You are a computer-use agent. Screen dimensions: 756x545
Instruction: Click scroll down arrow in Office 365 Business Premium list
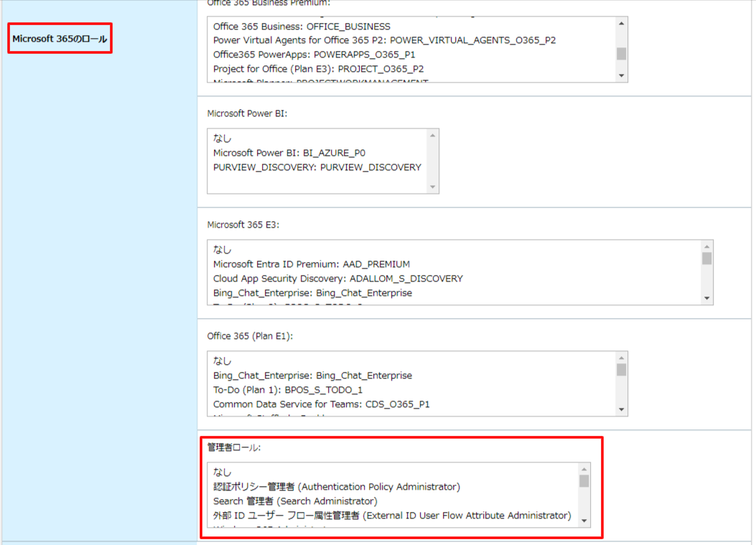(x=621, y=75)
